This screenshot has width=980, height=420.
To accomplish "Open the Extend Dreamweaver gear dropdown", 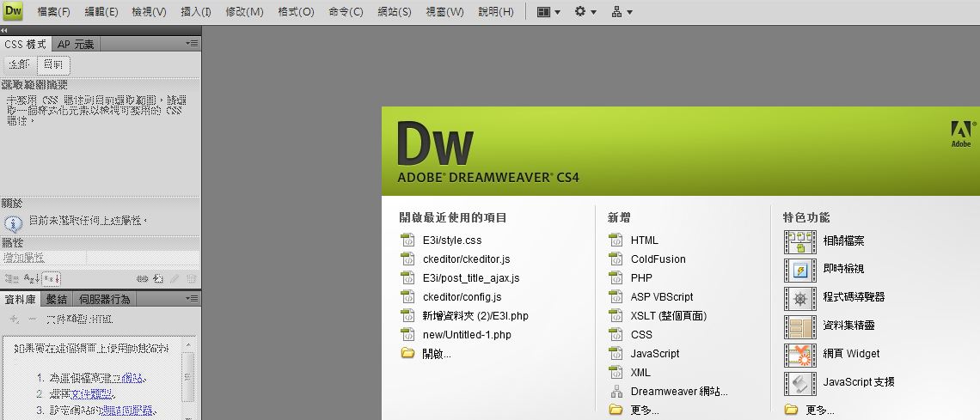I will 585,12.
